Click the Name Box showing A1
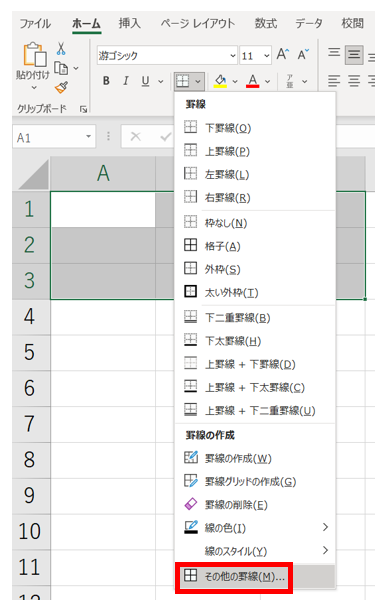This screenshot has width=375, height=614. click(x=54, y=137)
